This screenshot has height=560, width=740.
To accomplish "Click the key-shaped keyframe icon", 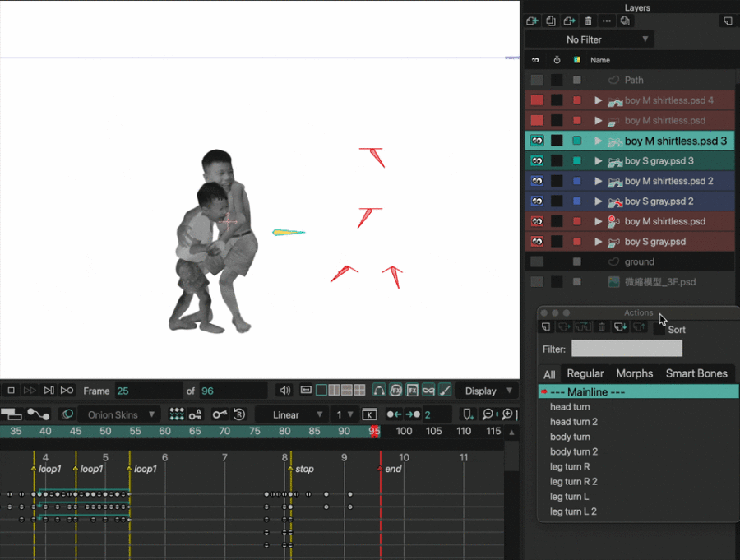I will click(219, 414).
